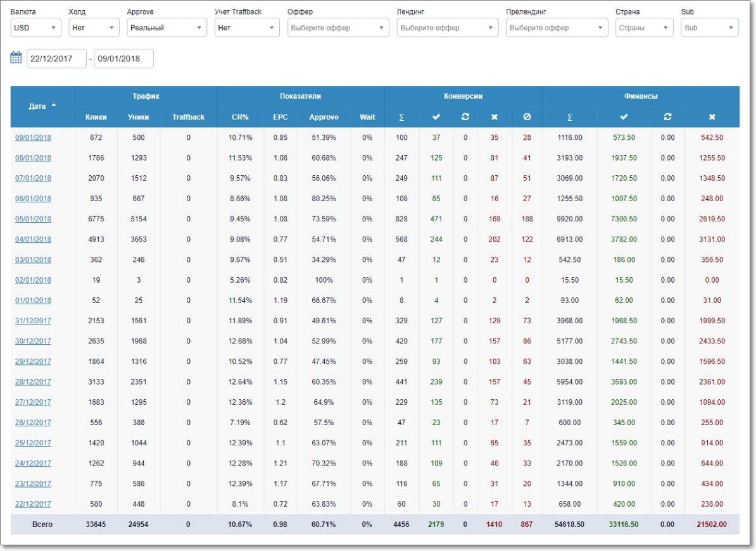Expand the Sub filter dropdown
Screen dimensions: 756x551
710,27
